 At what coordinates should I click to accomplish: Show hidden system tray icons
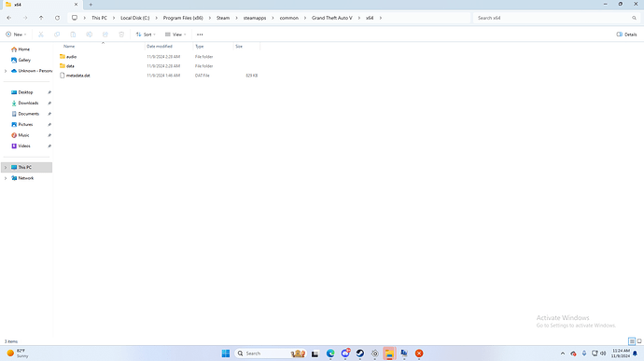click(563, 354)
